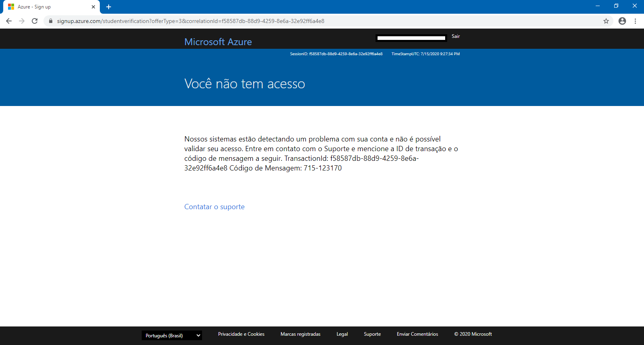644x345 pixels.
Task: Open the Chrome three-dot menu
Action: pos(636,21)
